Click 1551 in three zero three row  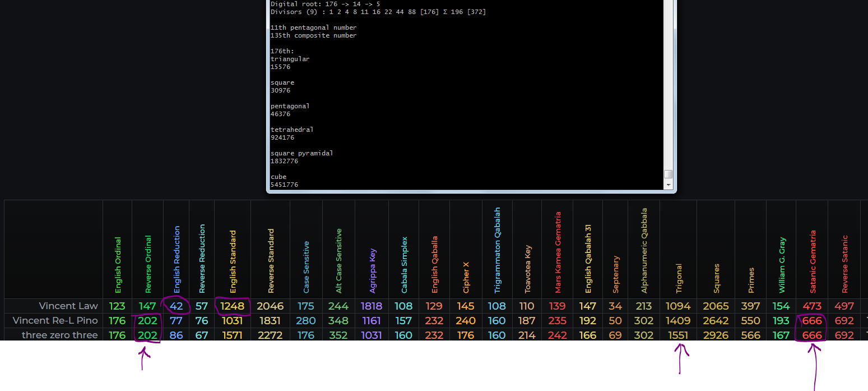[679, 335]
